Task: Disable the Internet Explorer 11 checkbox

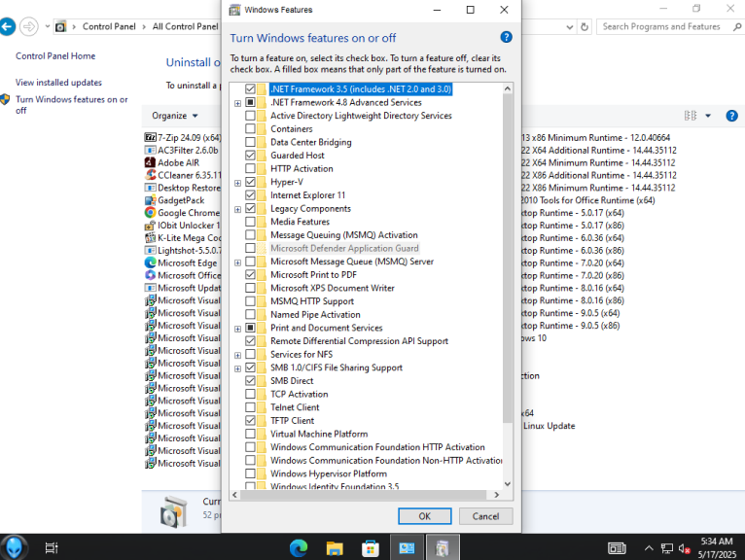Action: click(x=250, y=195)
